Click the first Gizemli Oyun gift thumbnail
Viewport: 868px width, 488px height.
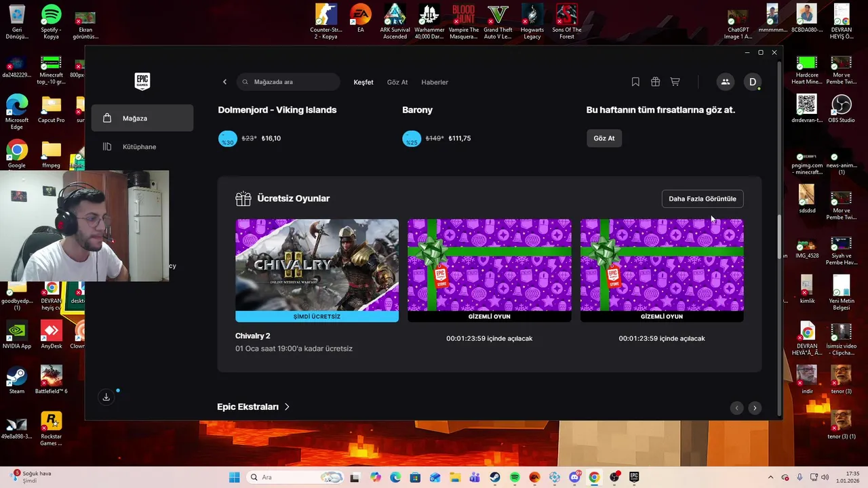point(489,265)
